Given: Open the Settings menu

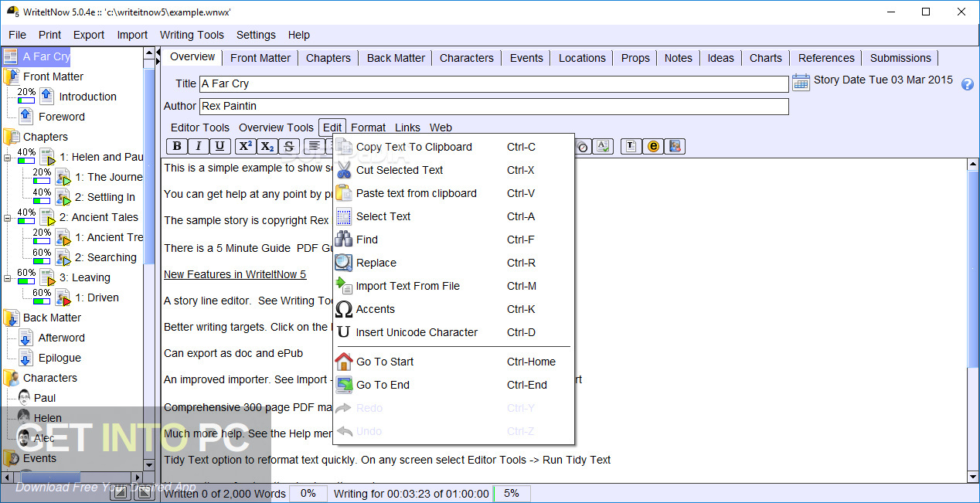Looking at the screenshot, I should tap(256, 35).
